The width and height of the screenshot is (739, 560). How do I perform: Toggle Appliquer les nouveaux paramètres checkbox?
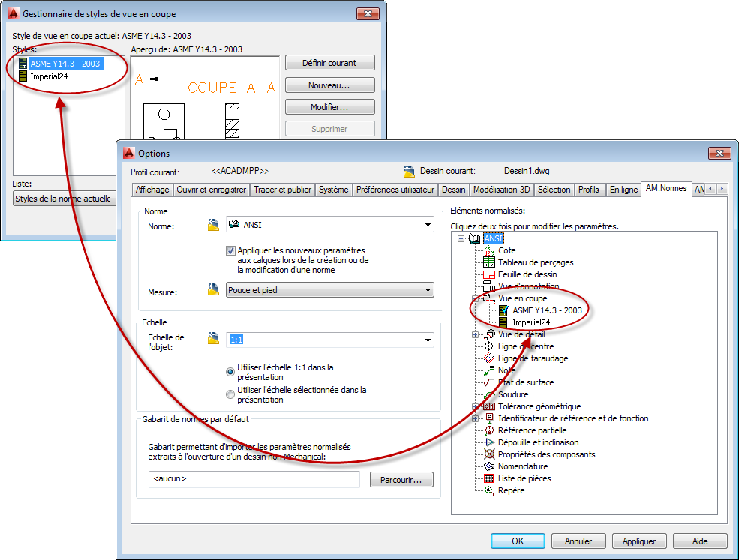(x=230, y=250)
